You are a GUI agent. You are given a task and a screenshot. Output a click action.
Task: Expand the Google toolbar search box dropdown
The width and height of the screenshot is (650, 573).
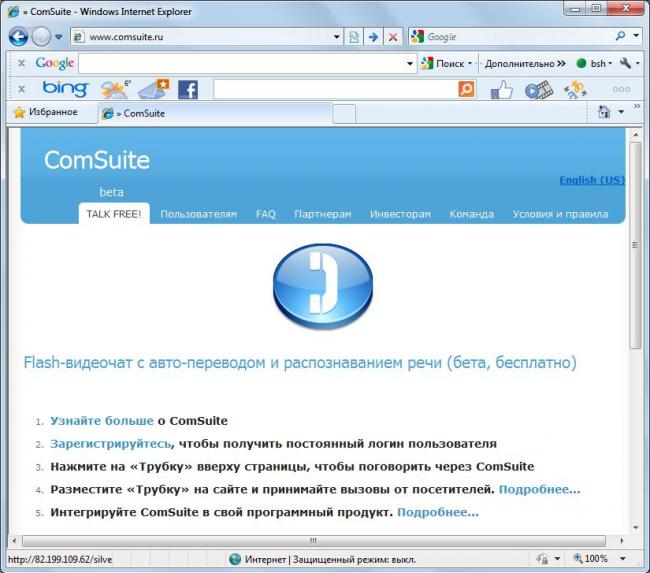click(x=410, y=63)
